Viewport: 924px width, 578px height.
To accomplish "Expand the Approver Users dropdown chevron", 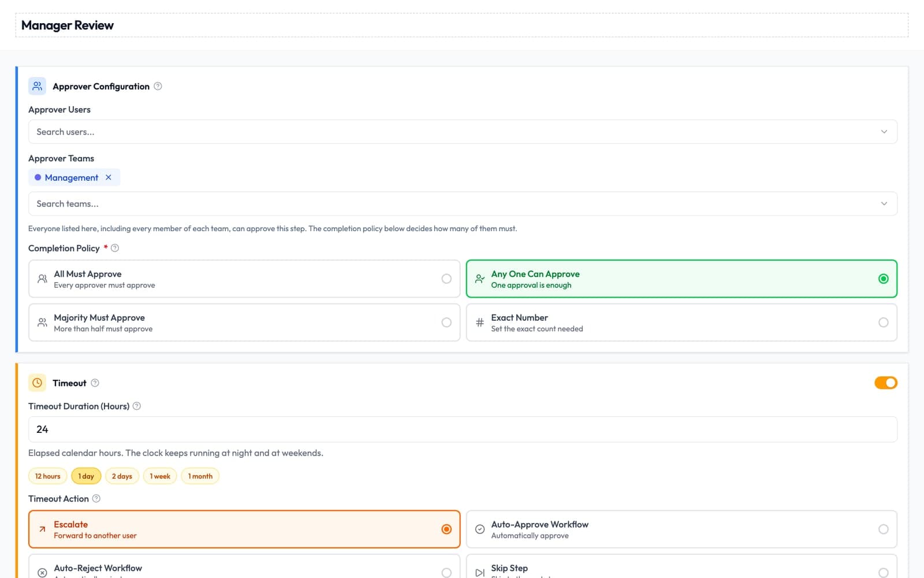I will (x=884, y=132).
